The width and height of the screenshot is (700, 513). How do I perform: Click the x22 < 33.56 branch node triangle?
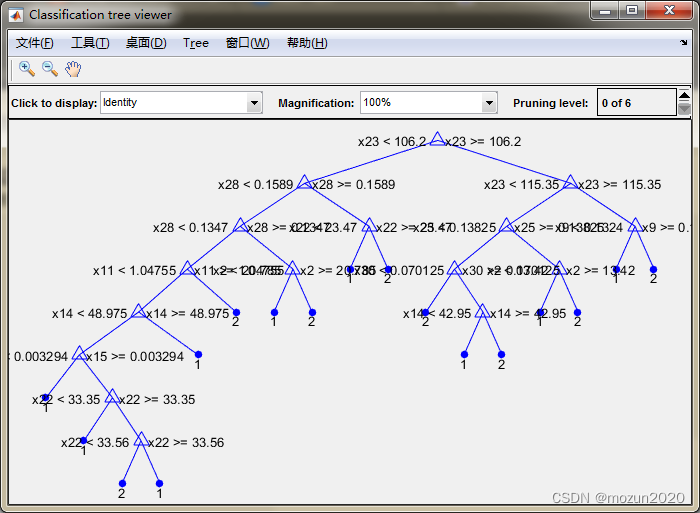point(141,439)
